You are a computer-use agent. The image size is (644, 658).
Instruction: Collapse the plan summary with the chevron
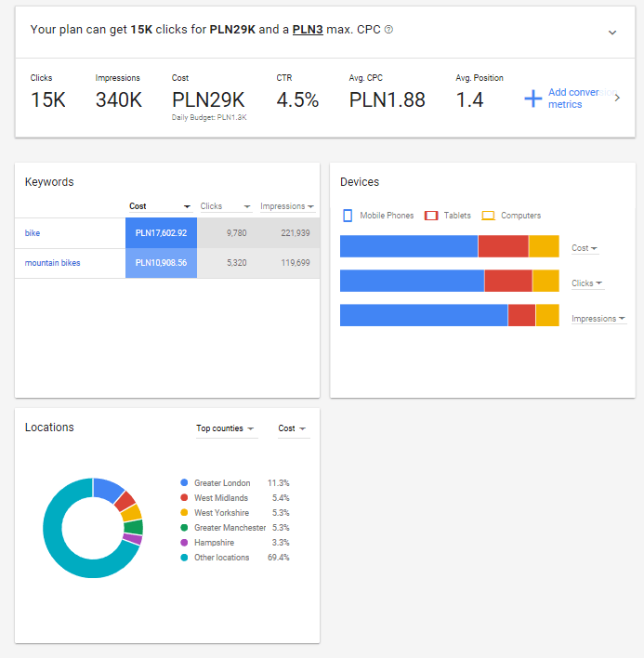pyautogui.click(x=612, y=32)
